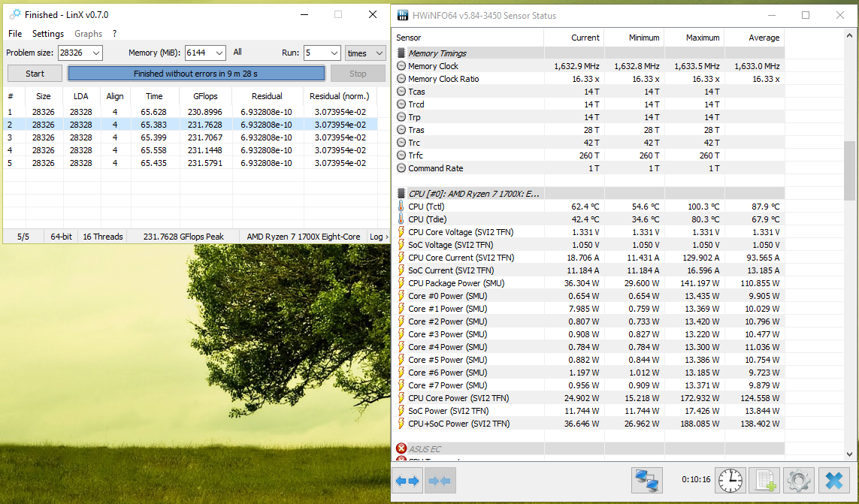859x504 pixels.
Task: Click the log file document icon in HWiNFO
Action: 765,481
